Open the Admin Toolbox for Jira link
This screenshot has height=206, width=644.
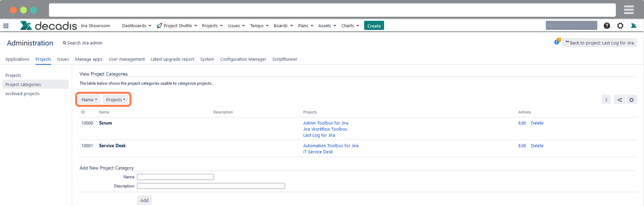325,123
